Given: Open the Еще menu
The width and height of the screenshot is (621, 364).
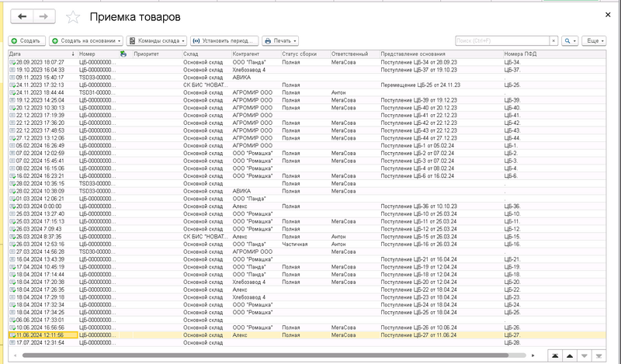Looking at the screenshot, I should pyautogui.click(x=595, y=40).
